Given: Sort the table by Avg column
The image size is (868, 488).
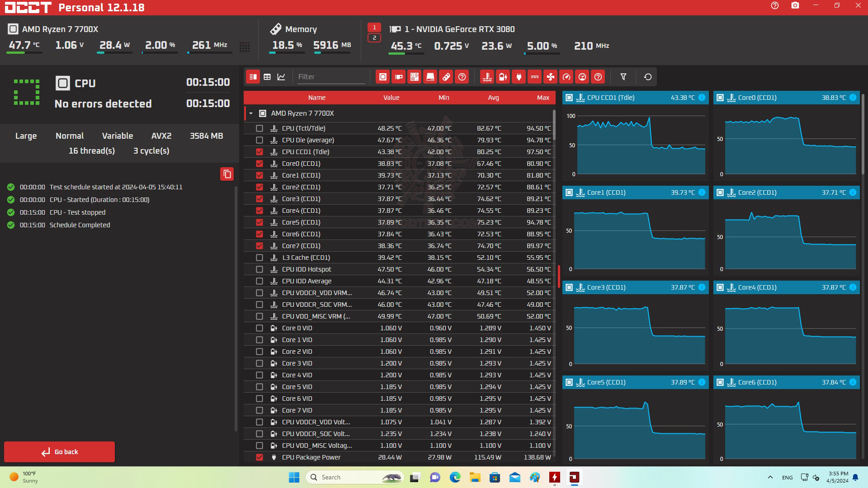Looking at the screenshot, I should click(x=493, y=98).
